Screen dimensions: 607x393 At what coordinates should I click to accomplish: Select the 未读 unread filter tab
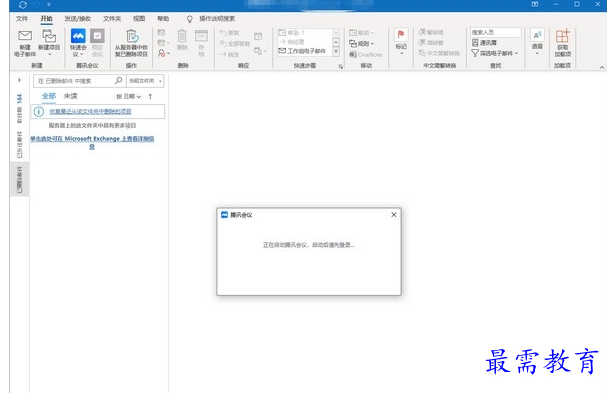[70, 96]
